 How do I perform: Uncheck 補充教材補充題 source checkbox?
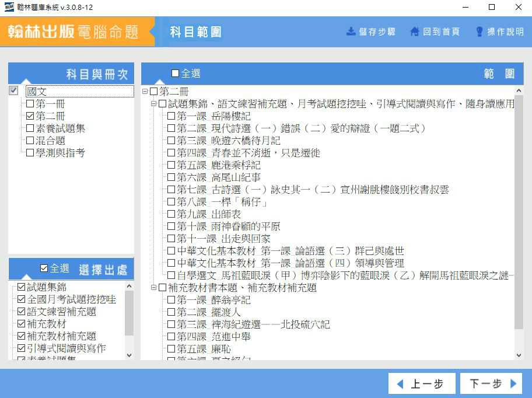coord(21,336)
